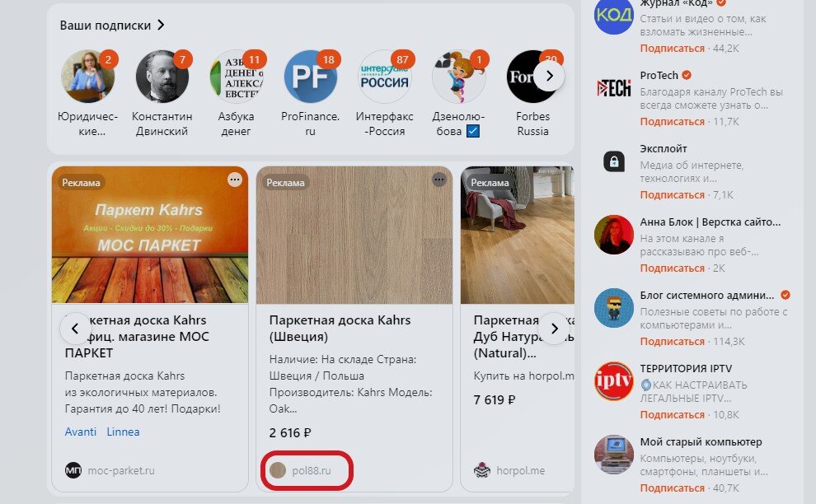Open ProTech channel logo
Viewport: 816px width, 504px height.
(x=614, y=88)
